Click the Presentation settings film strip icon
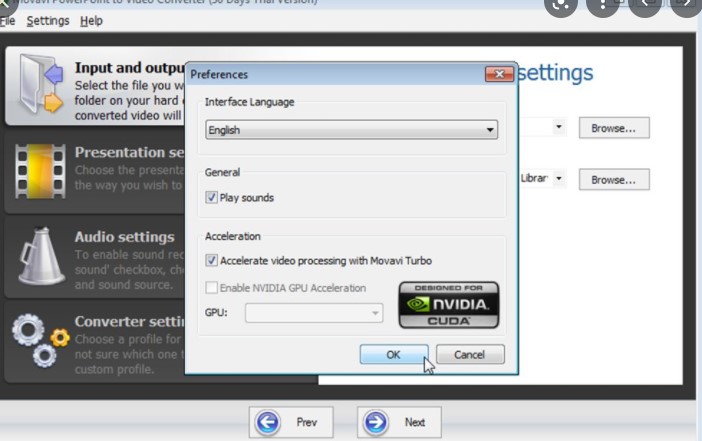Viewport: 702px width, 441px height. click(x=40, y=171)
